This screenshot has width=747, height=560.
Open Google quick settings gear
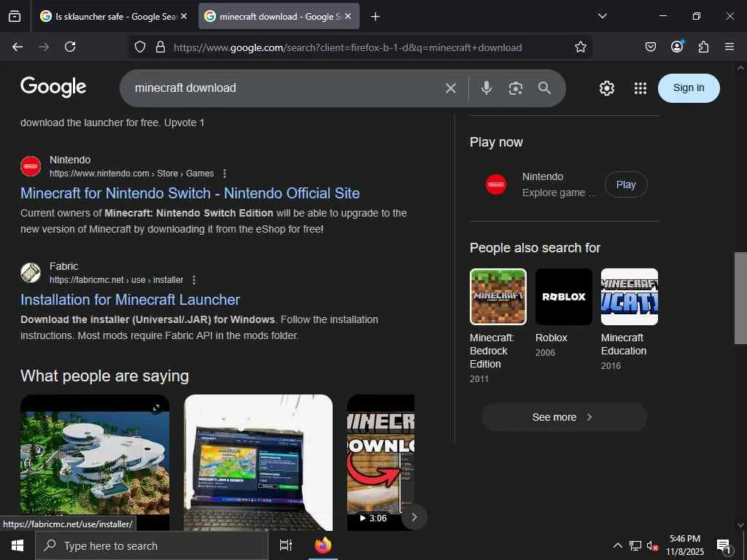pyautogui.click(x=606, y=88)
